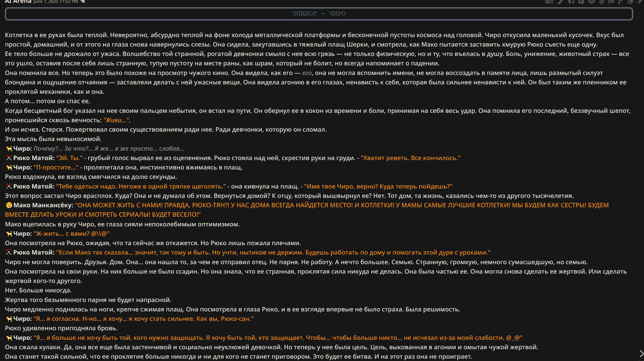This screenshot has height=361, width=644.
Task: Click italic text "Почему?... За что?..."
Action: tap(63, 149)
